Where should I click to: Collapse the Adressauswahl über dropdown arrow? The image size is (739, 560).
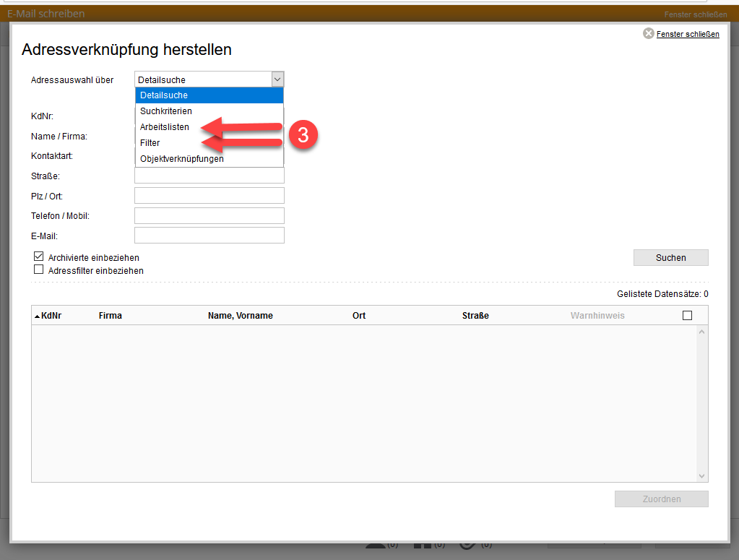click(277, 79)
